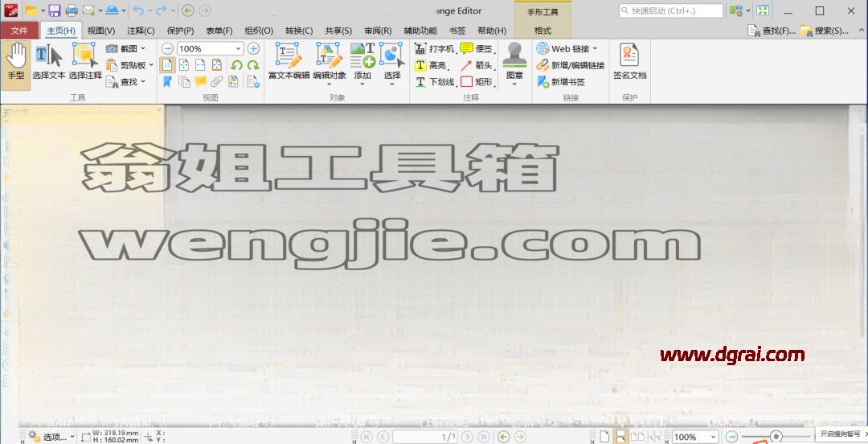The width and height of the screenshot is (868, 444).
Task: Switch to the Convert (转换) tab
Action: pyautogui.click(x=299, y=31)
